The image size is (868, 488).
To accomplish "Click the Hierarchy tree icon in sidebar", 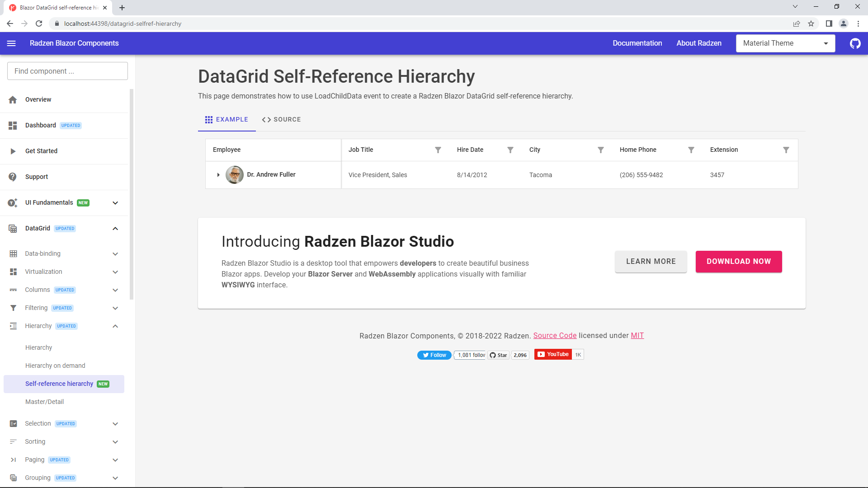I will pos(14,326).
